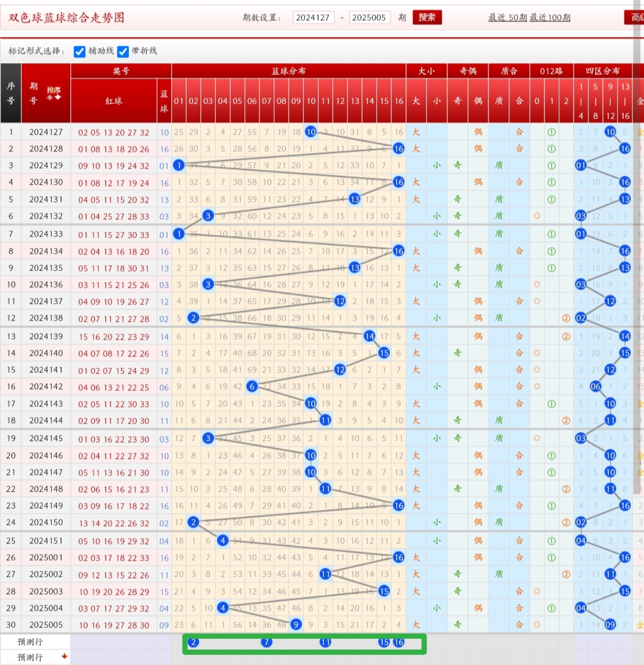Click four-zone ball 09 in row 2025005
This screenshot has width=644, height=665.
point(610,624)
